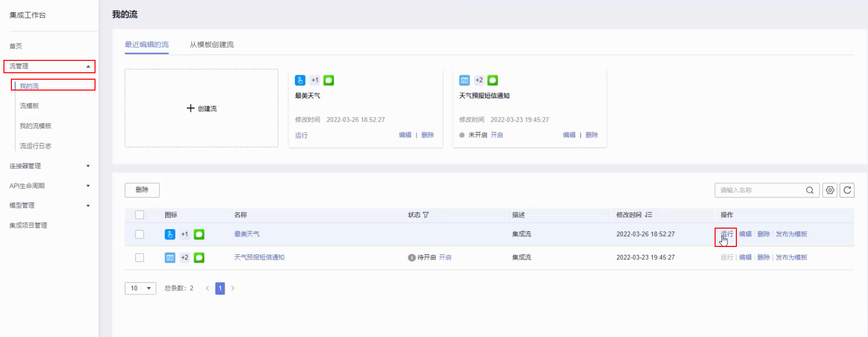Click 删除 in the 天气预报短信通知 table row
The height and width of the screenshot is (337, 868).
tap(764, 257)
